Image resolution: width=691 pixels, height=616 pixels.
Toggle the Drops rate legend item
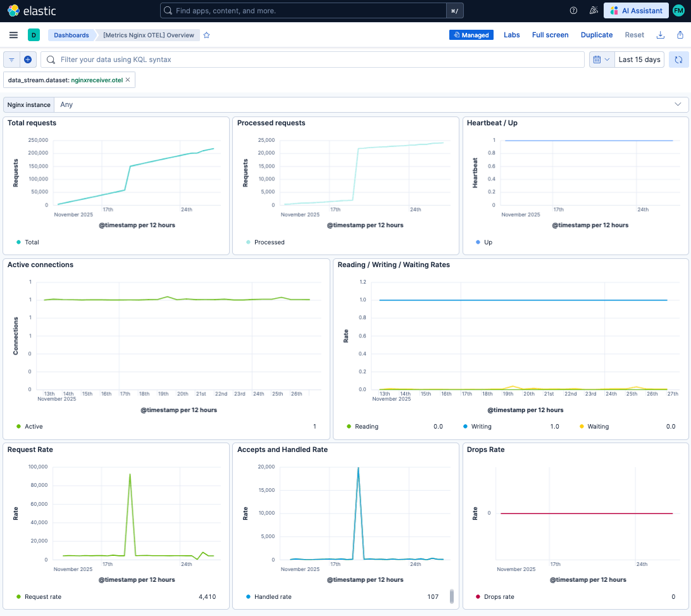(x=499, y=596)
